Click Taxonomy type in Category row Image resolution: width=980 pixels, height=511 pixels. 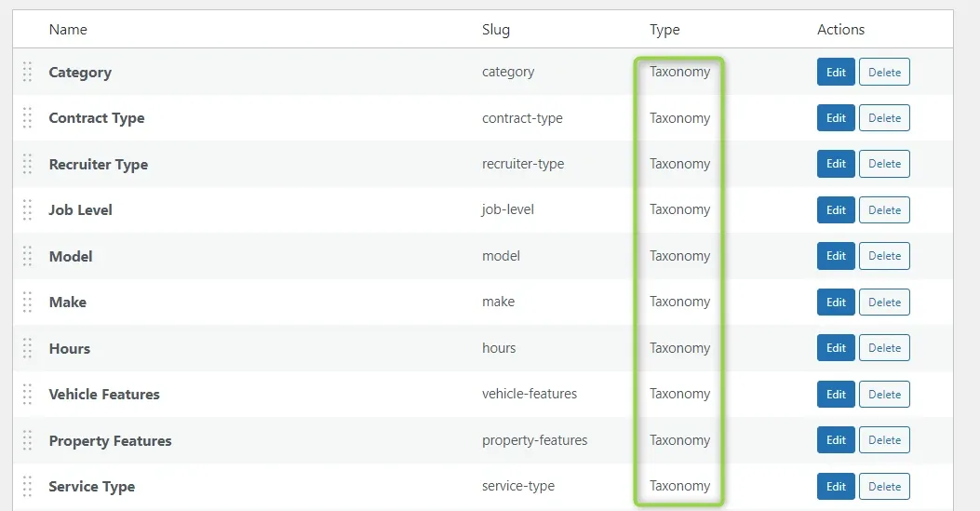[679, 72]
